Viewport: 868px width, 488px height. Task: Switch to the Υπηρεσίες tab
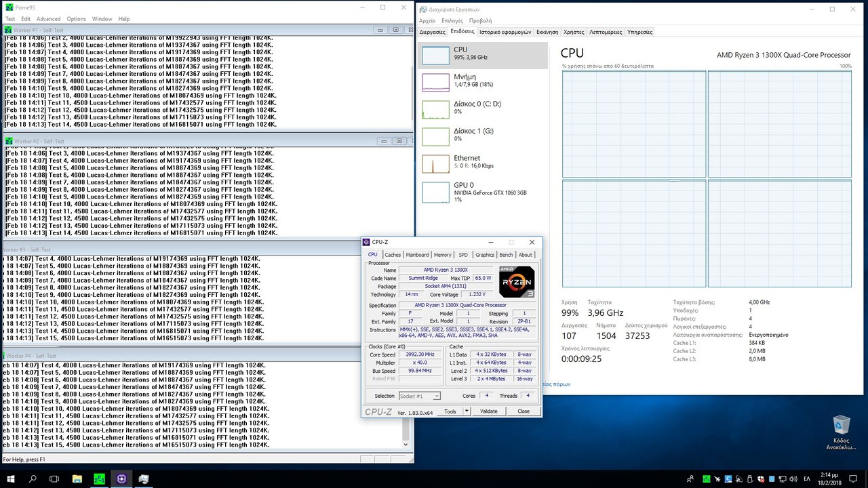point(639,32)
